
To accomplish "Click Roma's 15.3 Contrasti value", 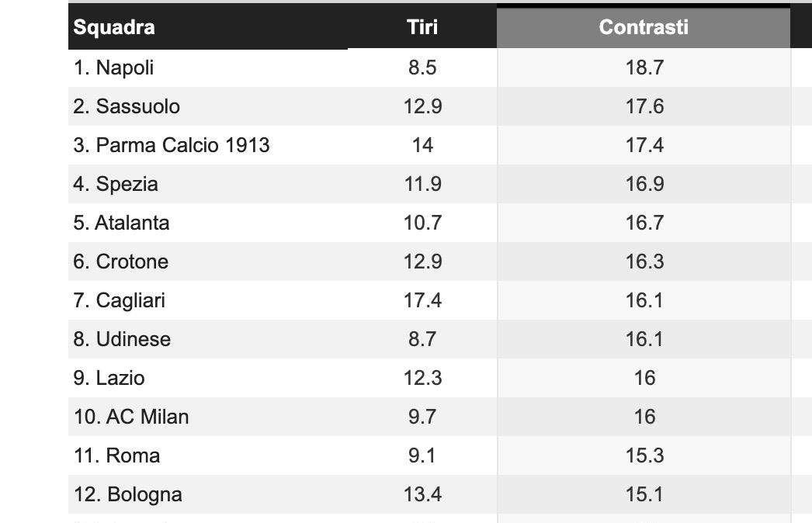I will pyautogui.click(x=644, y=455).
